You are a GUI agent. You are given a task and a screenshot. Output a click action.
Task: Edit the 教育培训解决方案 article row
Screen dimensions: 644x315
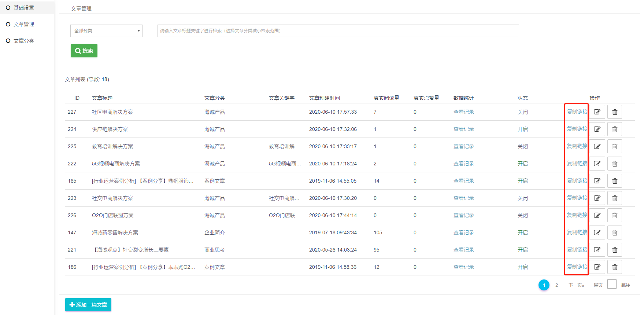[597, 146]
